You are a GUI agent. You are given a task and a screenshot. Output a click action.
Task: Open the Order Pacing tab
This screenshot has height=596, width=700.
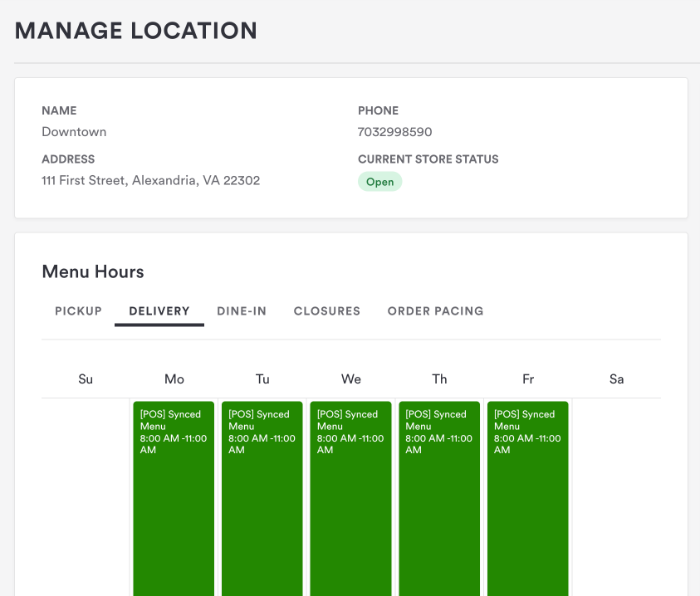[x=435, y=311]
